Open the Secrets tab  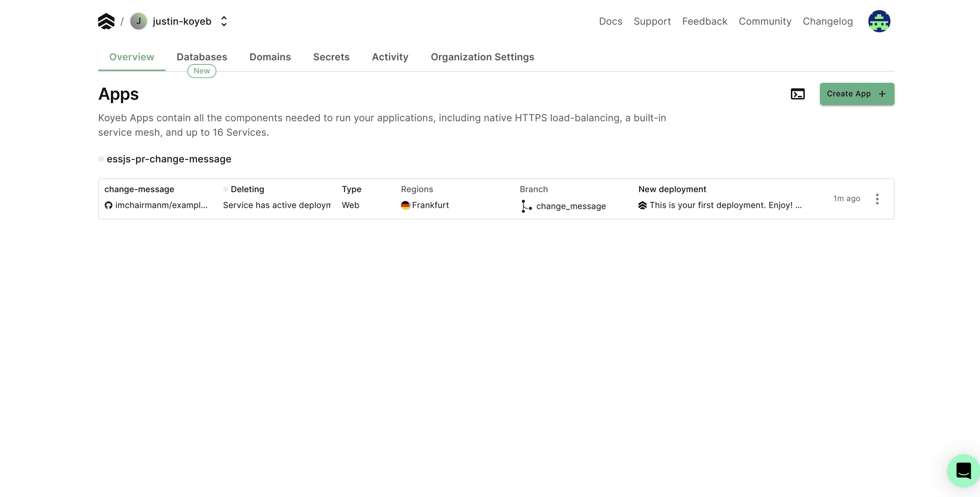(x=331, y=57)
